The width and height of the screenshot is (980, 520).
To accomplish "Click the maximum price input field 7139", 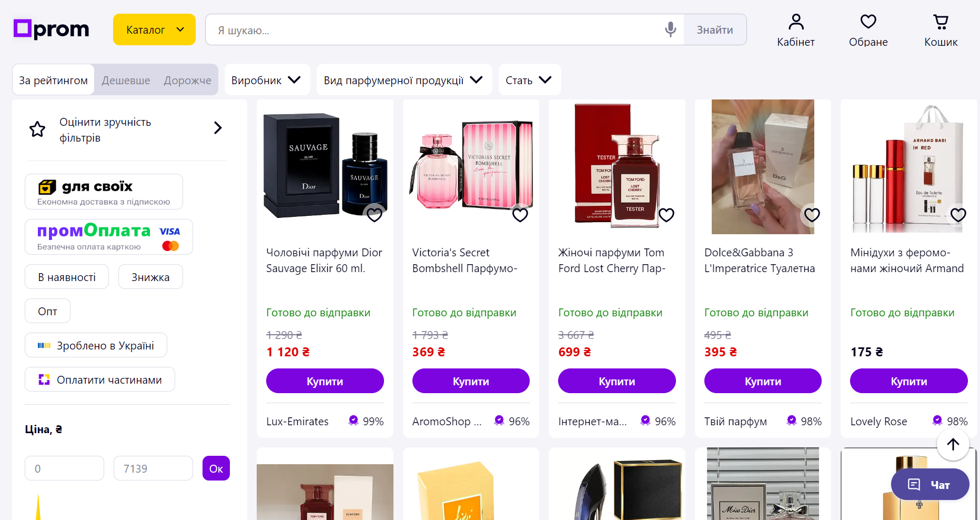I will click(x=153, y=468).
